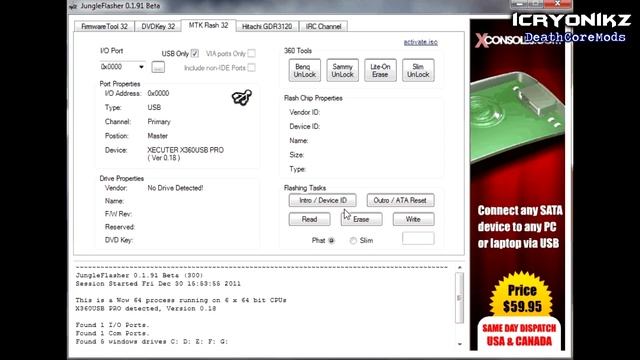Click 'X360USB PRO detected, Version 0.18' log line

click(x=146, y=309)
